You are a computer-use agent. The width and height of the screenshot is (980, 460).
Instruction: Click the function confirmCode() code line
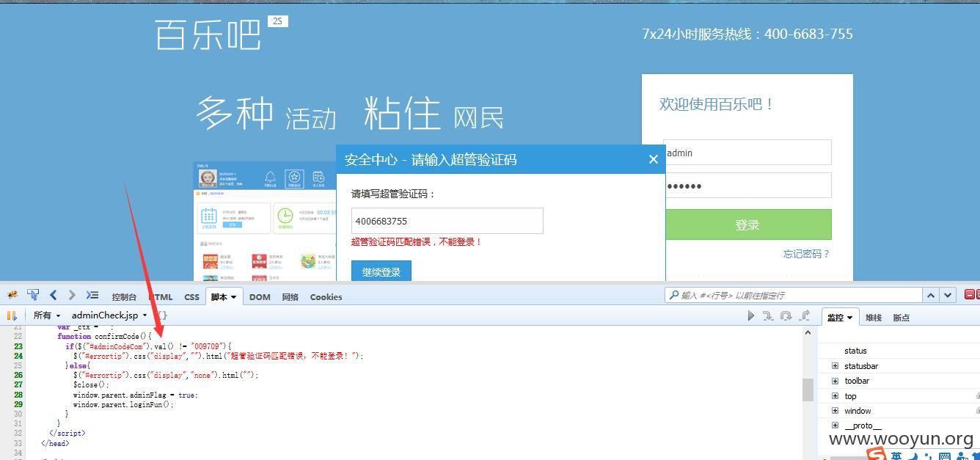coord(104,336)
